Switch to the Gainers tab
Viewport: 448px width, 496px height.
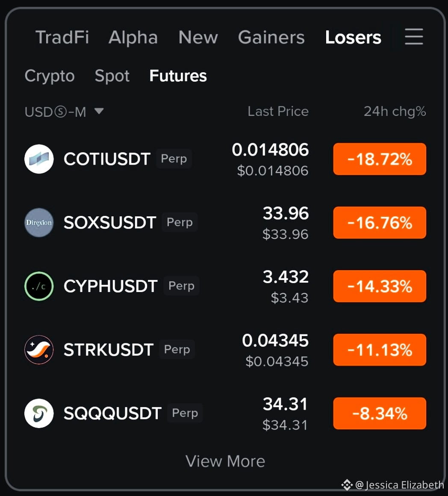click(271, 37)
